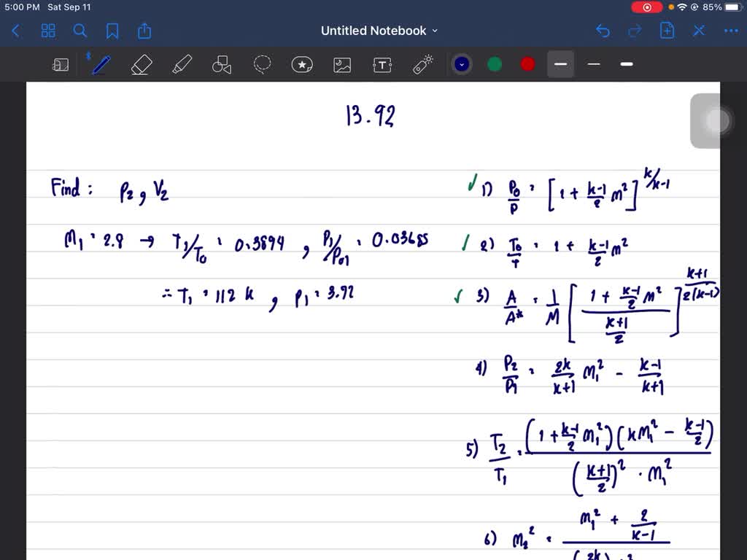Choose the Image insert tool

(x=342, y=65)
